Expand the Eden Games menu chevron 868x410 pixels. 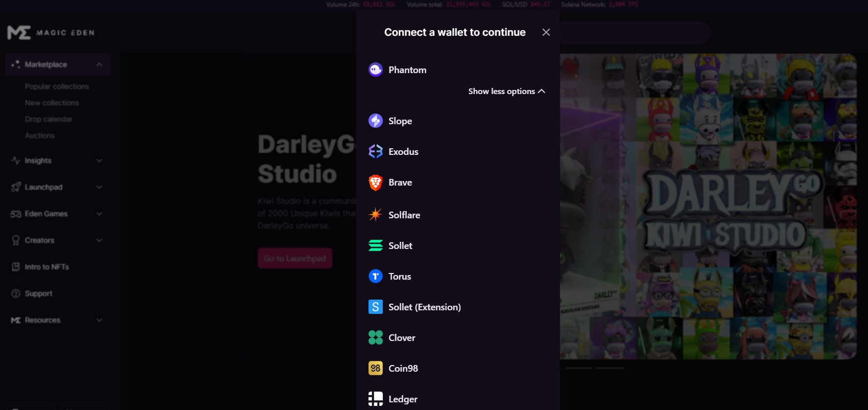tap(99, 214)
